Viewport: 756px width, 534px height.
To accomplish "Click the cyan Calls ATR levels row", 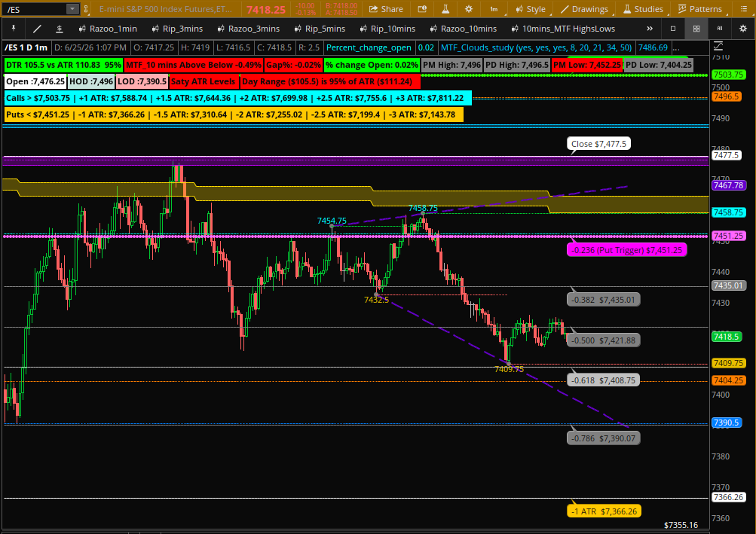I will (237, 99).
